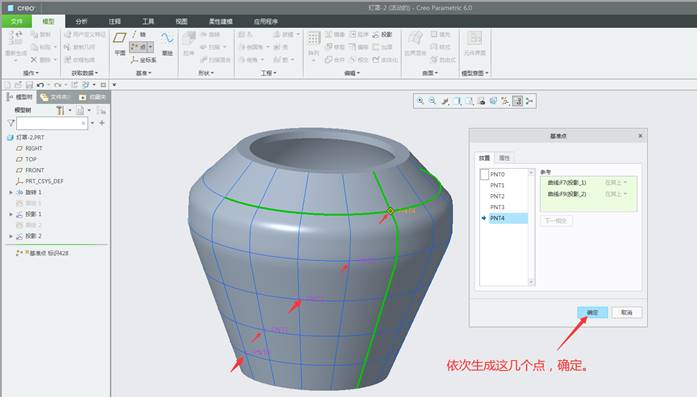
Task: Expand the 基准 ribbon group
Action: pyautogui.click(x=144, y=72)
